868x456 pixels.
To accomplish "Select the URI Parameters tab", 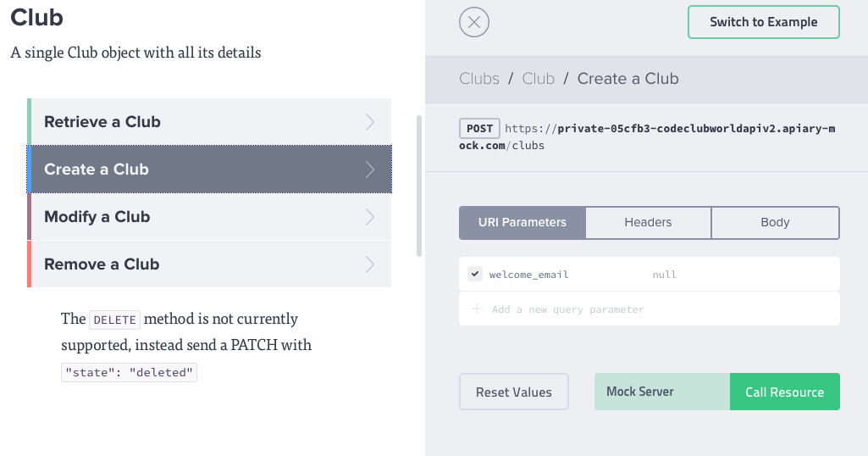I will coord(522,223).
